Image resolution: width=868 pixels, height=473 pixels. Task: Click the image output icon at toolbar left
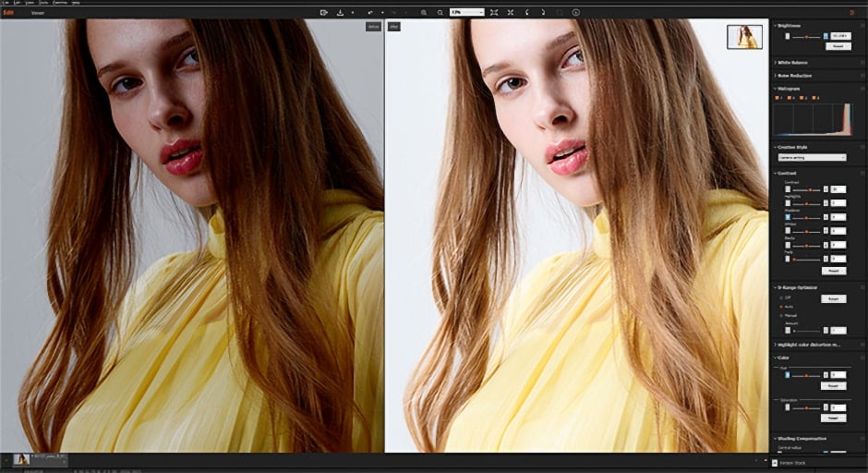(323, 12)
